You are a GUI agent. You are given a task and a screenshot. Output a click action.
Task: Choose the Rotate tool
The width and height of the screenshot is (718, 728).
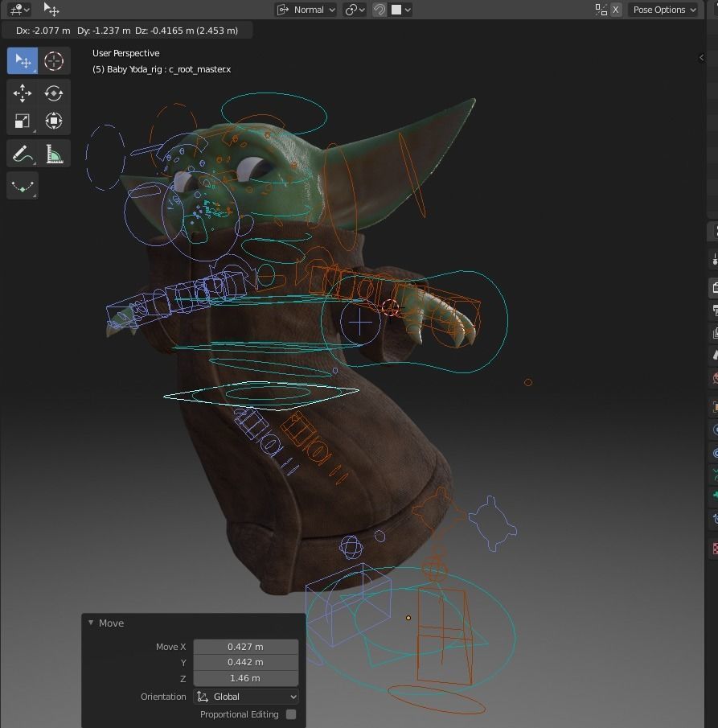point(54,93)
